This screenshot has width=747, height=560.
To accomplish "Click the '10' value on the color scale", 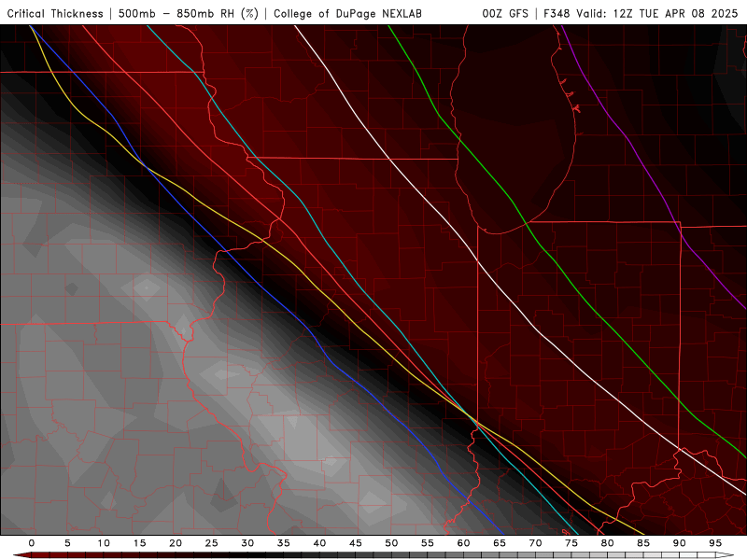I will click(x=104, y=543).
